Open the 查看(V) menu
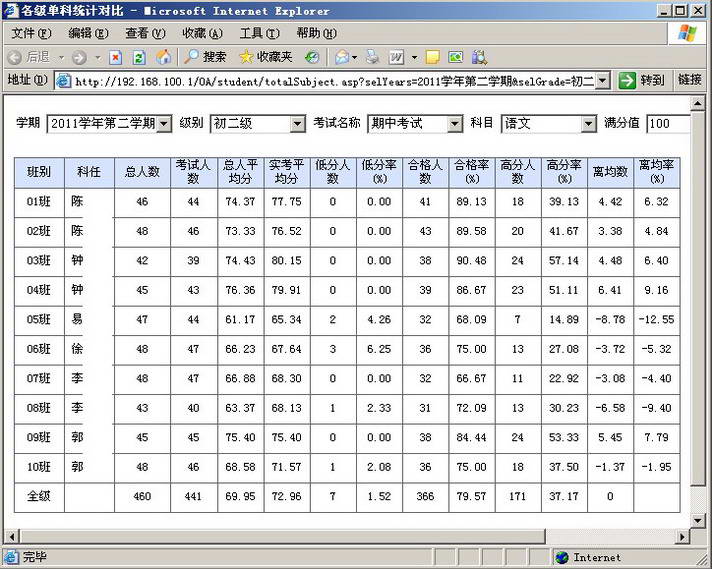 coord(145,33)
